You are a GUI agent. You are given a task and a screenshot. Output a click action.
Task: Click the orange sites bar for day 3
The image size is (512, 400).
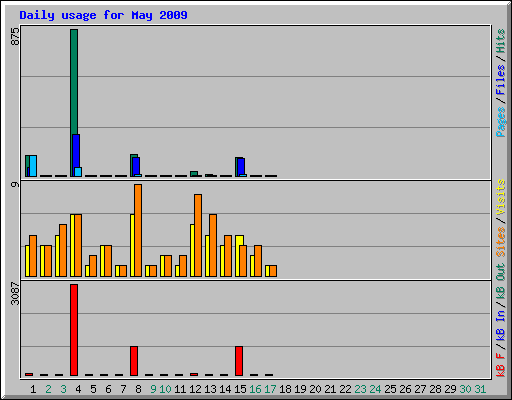[x=63, y=250]
